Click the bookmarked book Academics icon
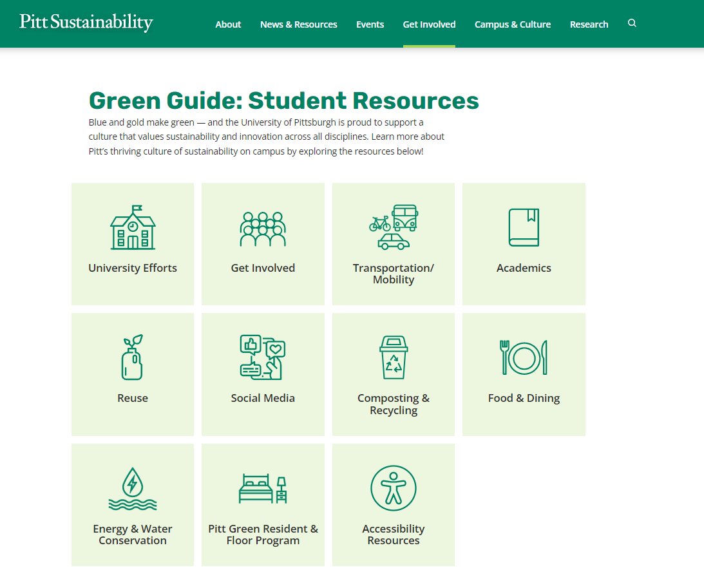This screenshot has width=704, height=588. 524,227
